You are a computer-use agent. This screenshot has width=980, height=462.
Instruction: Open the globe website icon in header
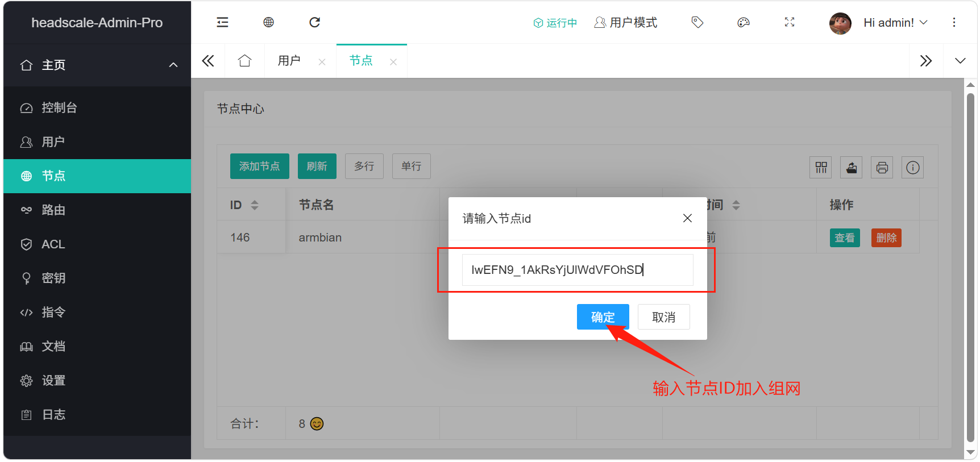pyautogui.click(x=268, y=22)
